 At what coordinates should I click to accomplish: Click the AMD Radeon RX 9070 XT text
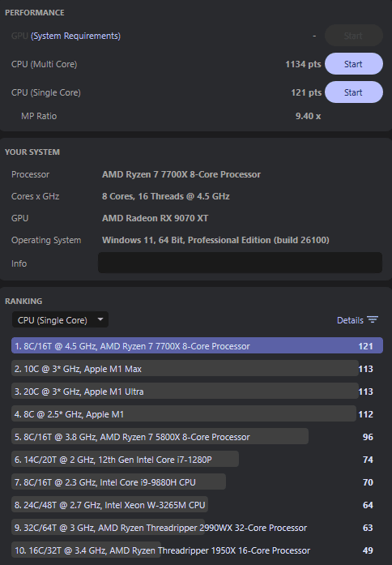click(x=156, y=218)
